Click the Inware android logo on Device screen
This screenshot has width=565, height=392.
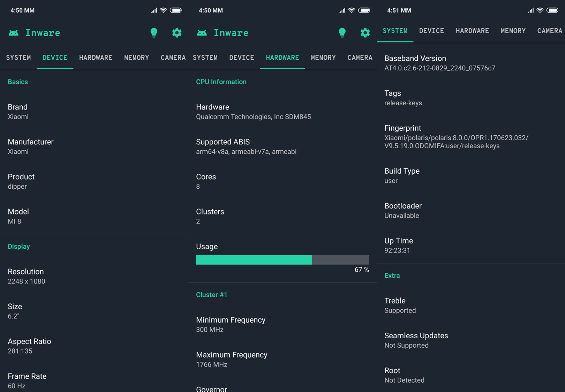coord(14,33)
